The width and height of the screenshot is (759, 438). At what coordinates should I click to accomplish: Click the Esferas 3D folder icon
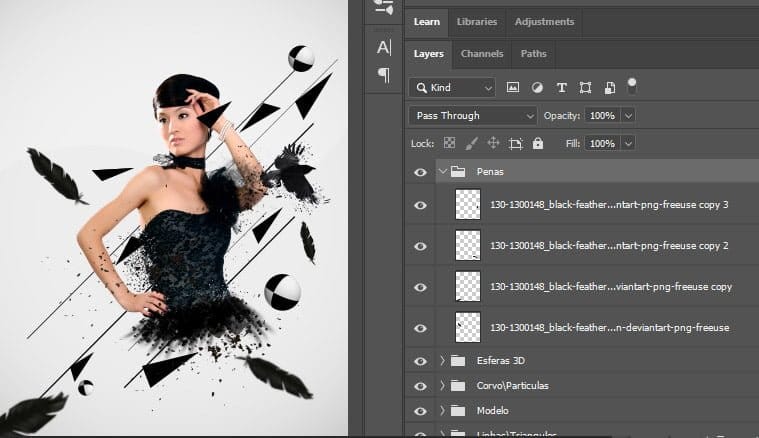[458, 361]
